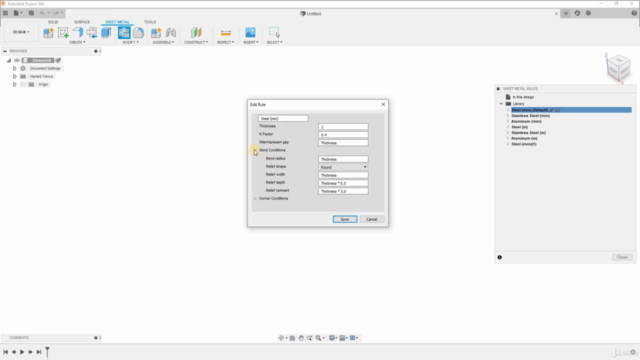The height and width of the screenshot is (360, 640).
Task: Click the Create Sketch icon
Action: (63, 33)
